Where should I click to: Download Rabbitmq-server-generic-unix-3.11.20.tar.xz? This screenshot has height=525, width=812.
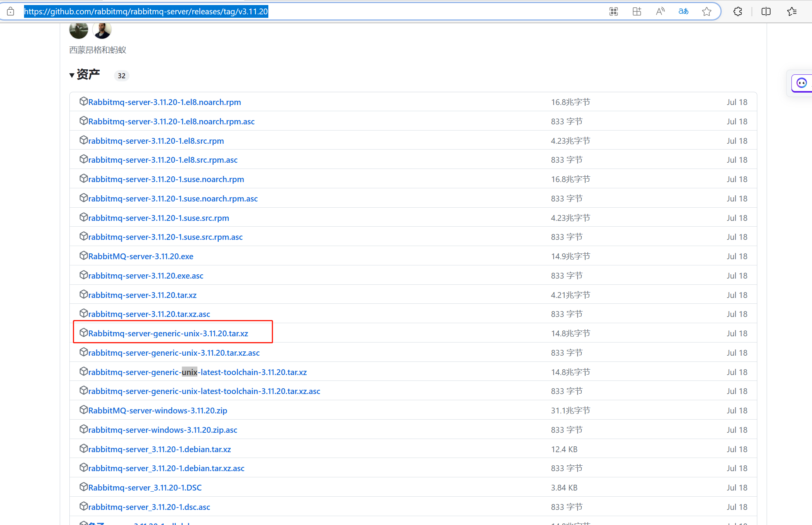point(168,334)
